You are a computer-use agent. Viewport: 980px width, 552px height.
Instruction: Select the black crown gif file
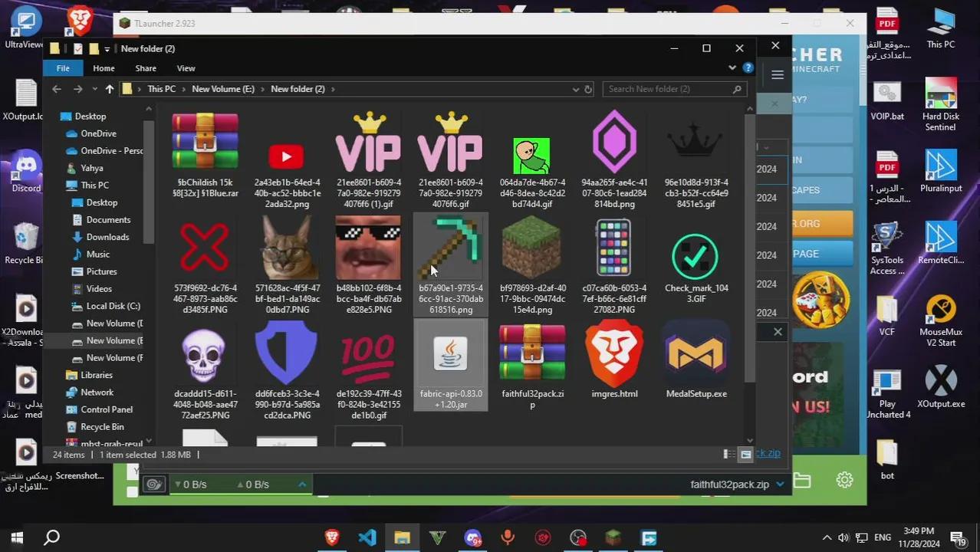(x=696, y=161)
